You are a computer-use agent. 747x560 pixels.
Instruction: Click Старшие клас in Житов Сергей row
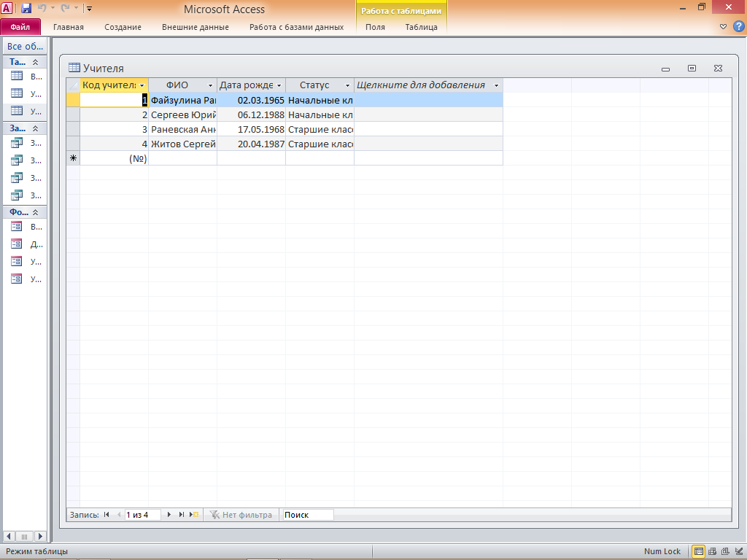coord(320,144)
